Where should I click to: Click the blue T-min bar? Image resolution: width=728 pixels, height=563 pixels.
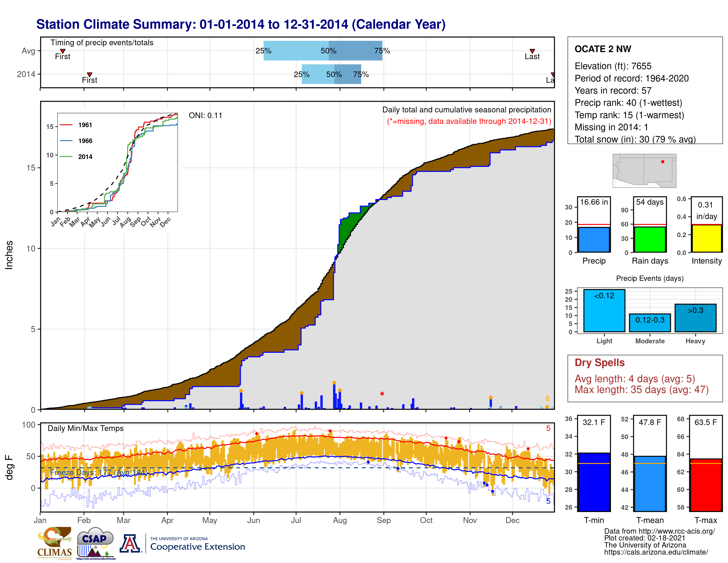pyautogui.click(x=594, y=482)
